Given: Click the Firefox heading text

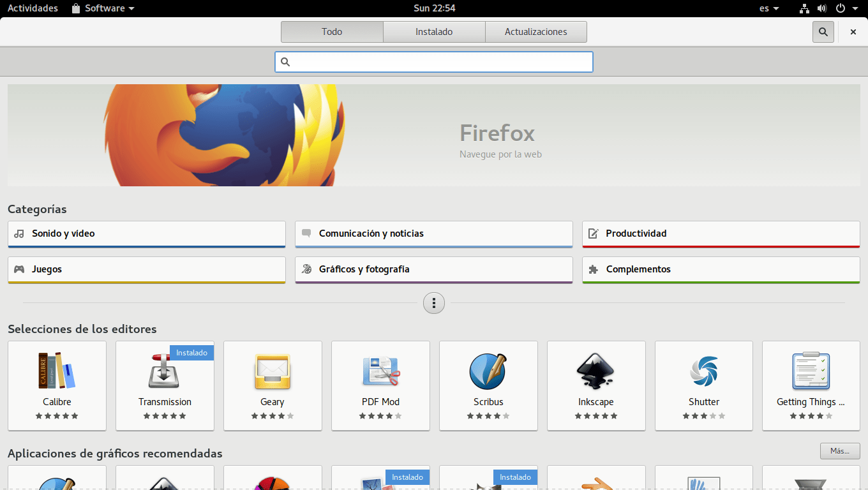Looking at the screenshot, I should pos(497,133).
